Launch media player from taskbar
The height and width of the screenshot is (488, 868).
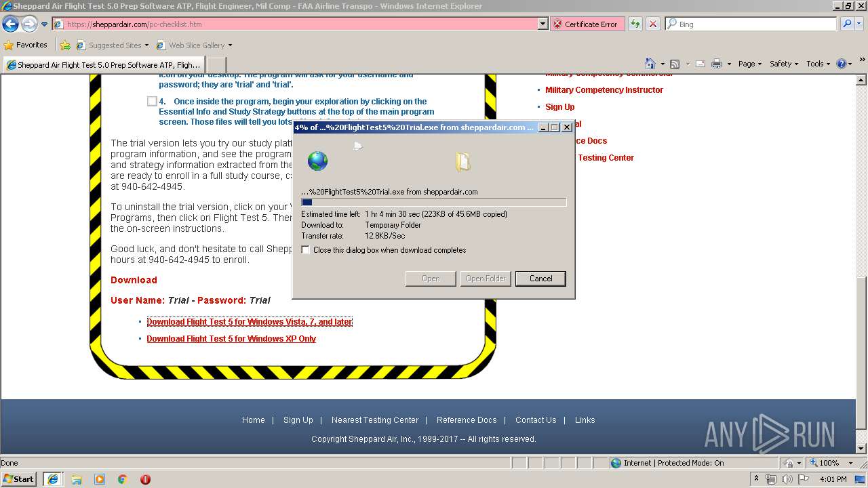[x=100, y=479]
